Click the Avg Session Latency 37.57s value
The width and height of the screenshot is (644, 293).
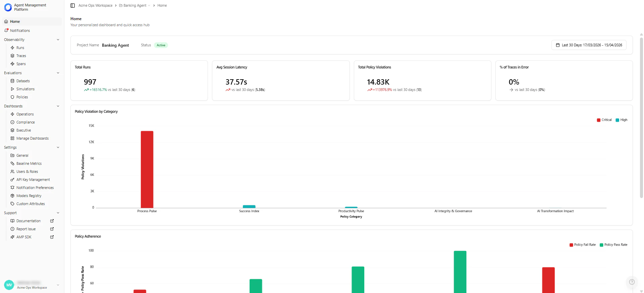(x=236, y=82)
